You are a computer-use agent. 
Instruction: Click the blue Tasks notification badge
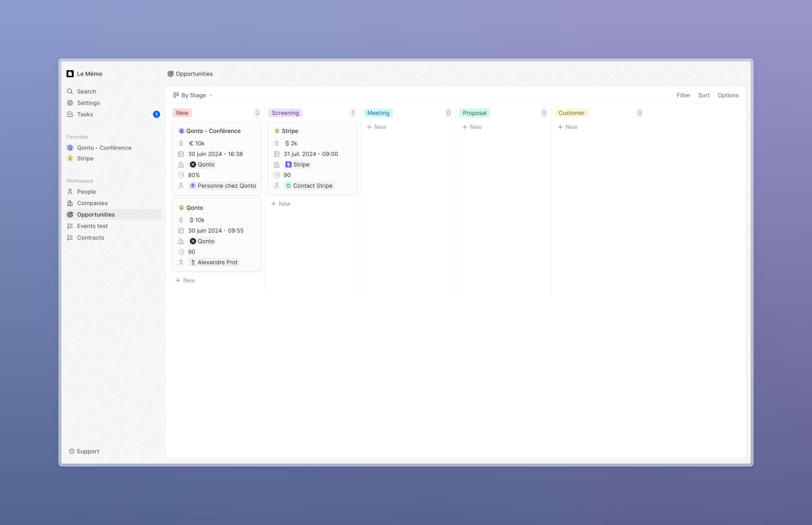point(156,114)
